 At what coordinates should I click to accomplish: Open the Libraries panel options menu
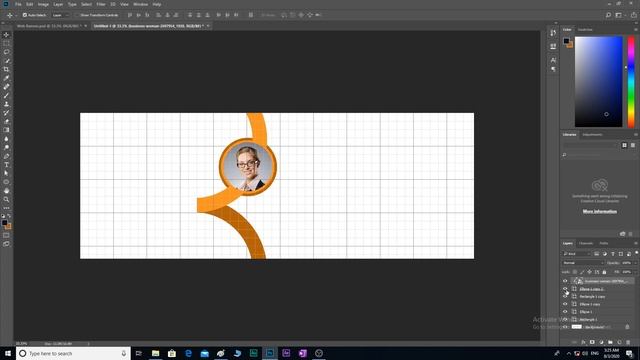(636, 134)
